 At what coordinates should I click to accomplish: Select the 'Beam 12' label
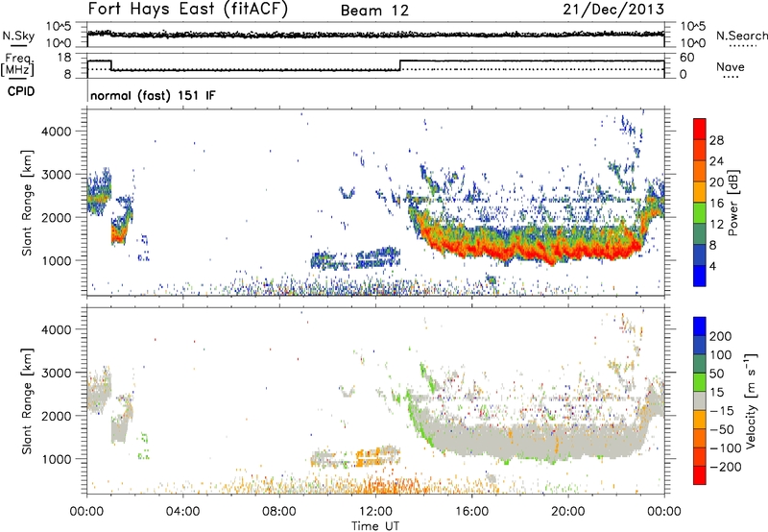[374, 11]
